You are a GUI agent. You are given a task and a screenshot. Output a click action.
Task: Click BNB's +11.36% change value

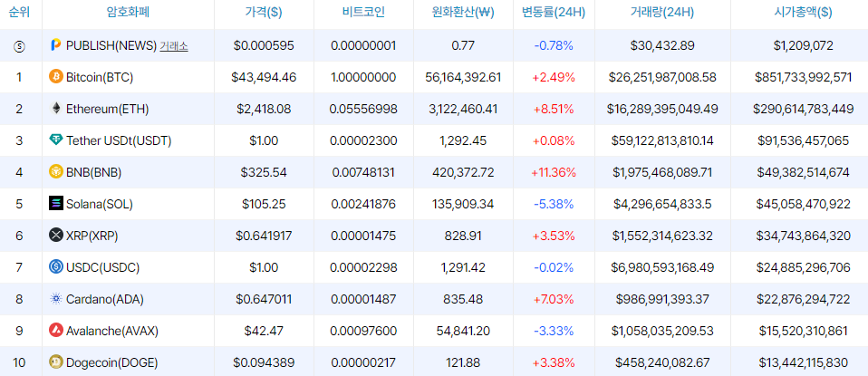tap(554, 173)
